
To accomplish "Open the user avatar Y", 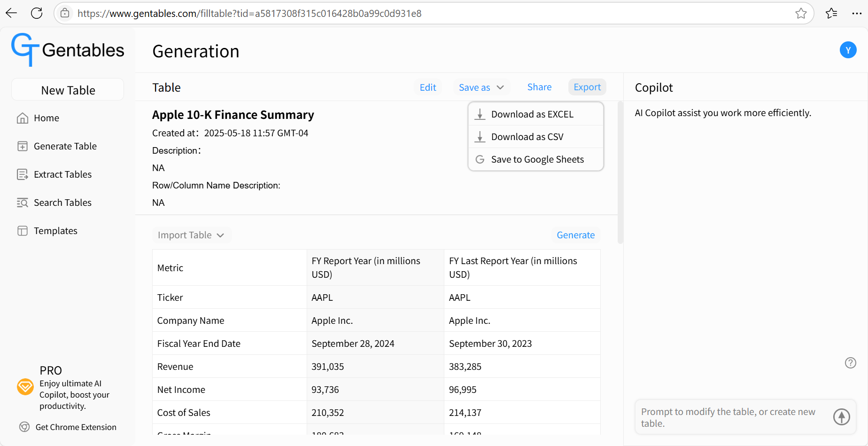I will point(848,50).
